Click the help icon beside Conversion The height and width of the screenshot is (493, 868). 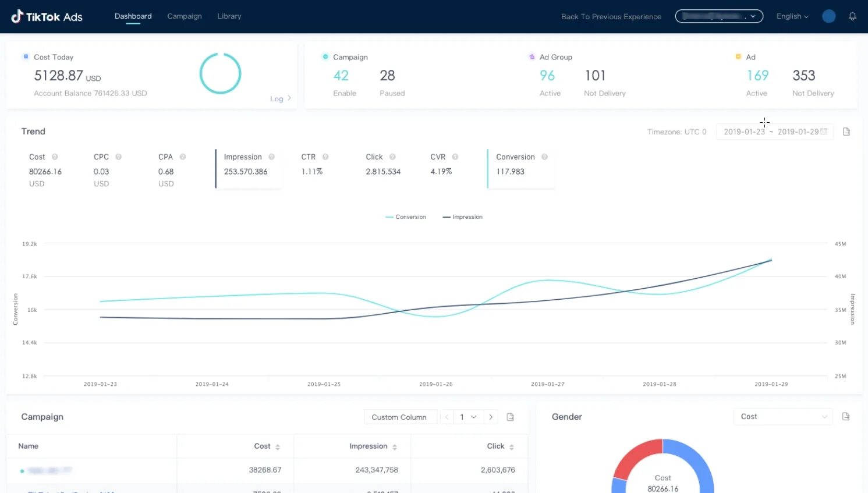[x=545, y=157]
